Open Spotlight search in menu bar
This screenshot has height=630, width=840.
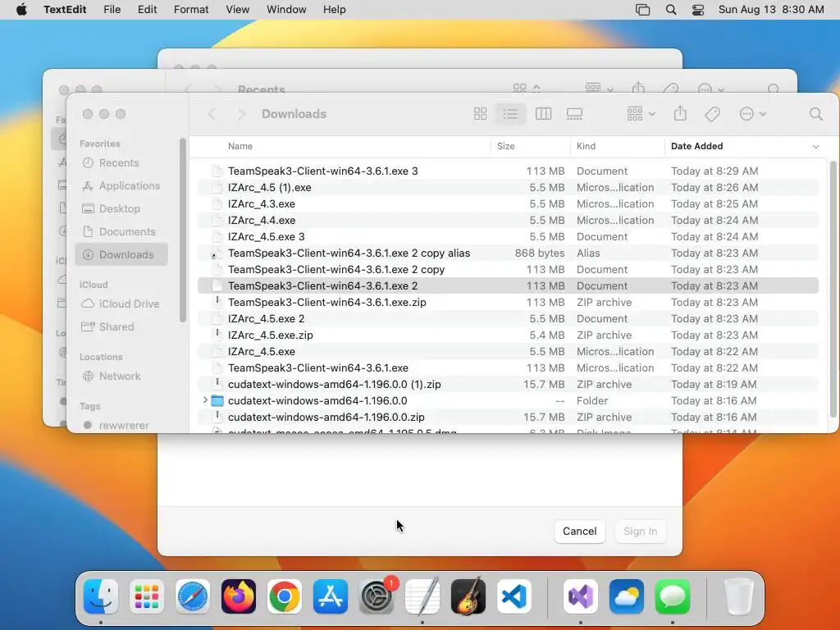coord(670,10)
